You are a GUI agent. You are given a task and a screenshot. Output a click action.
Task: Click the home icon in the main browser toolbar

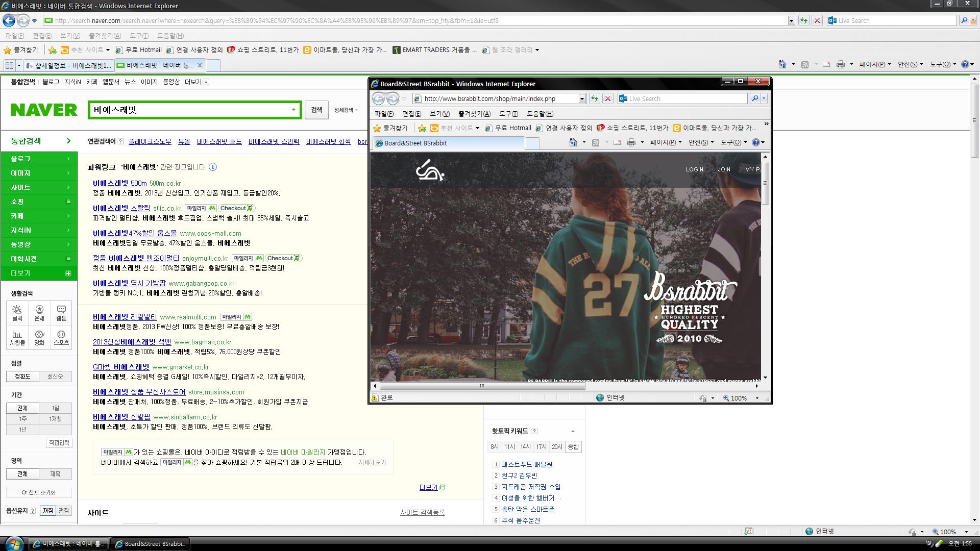coord(782,64)
